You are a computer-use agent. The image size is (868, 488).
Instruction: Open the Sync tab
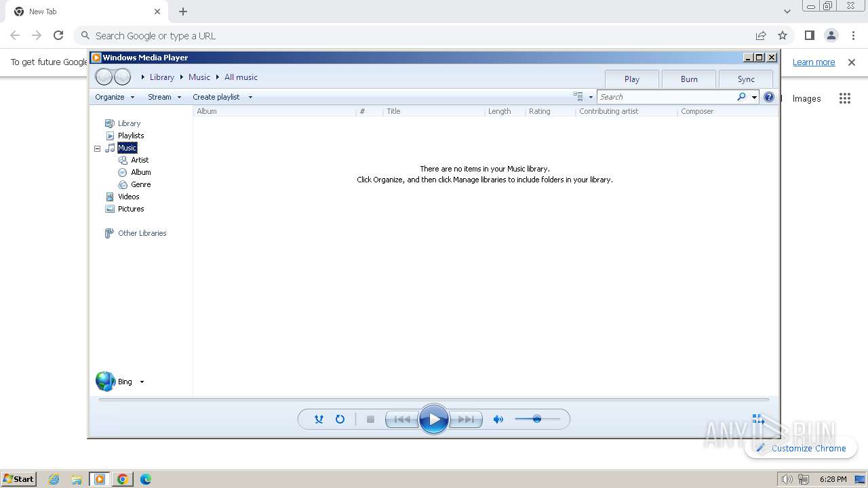746,79
